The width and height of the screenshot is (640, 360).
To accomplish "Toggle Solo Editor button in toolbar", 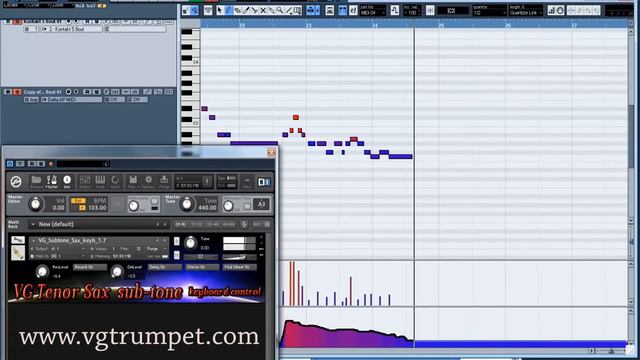I will pos(186,10).
